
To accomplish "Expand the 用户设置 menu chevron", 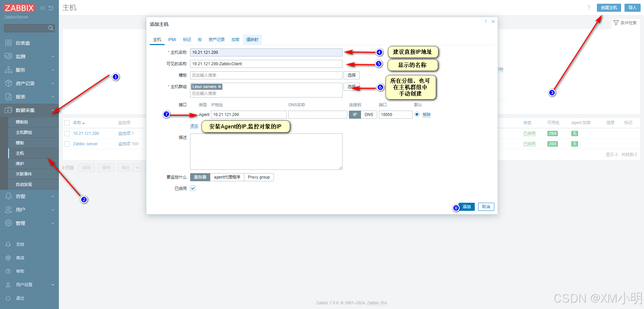I will coord(53,285).
